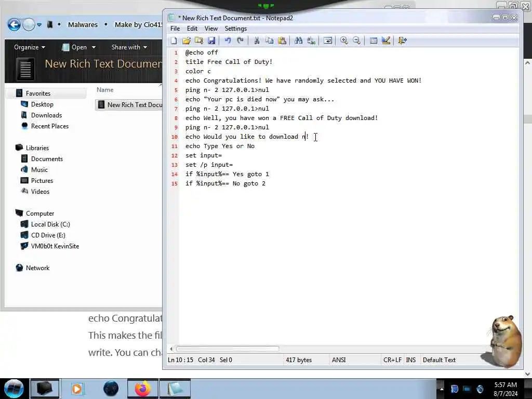Open the Edit menu in Notepad2
The height and width of the screenshot is (399, 532).
(x=192, y=29)
